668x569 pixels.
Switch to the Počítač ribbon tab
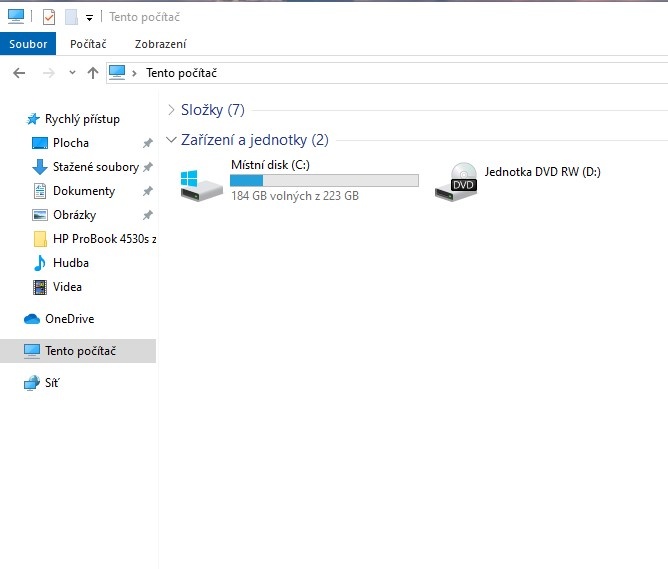88,44
